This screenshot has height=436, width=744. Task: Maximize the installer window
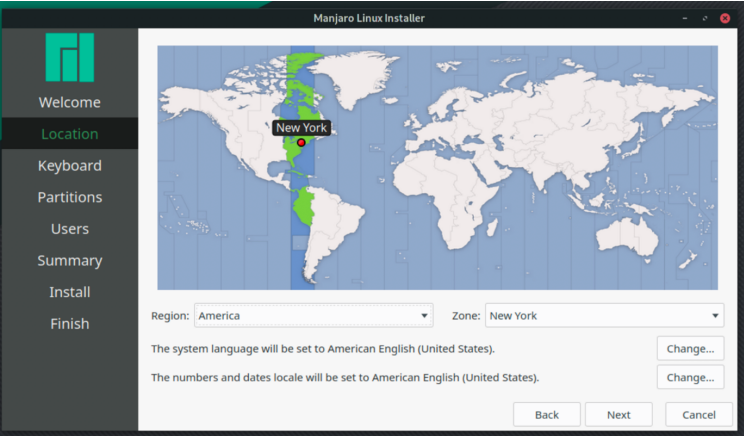pos(705,18)
